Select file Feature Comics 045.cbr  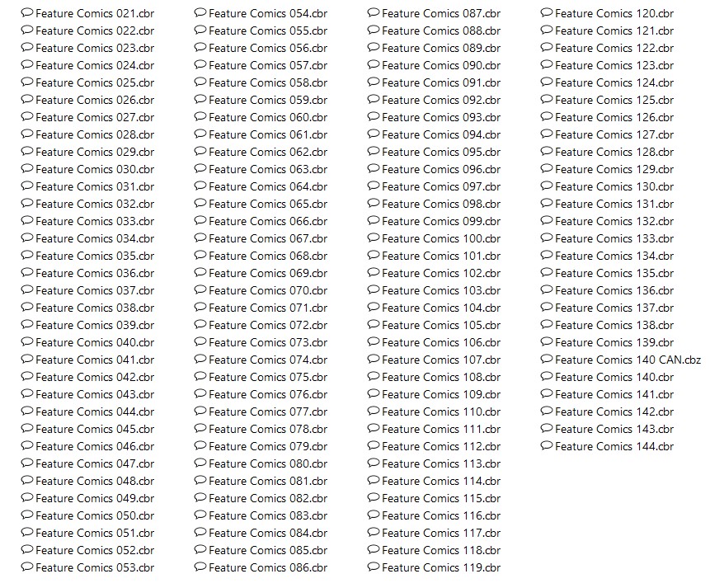95,429
